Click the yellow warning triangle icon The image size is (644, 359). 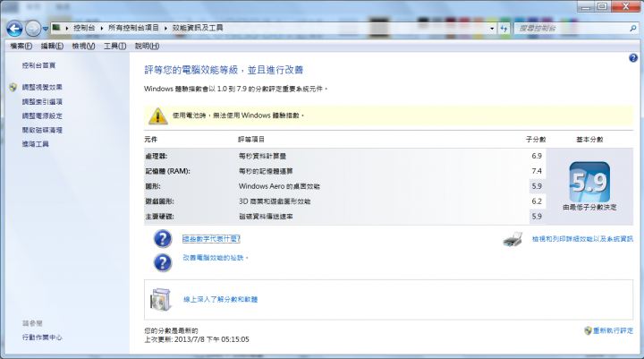click(x=157, y=115)
